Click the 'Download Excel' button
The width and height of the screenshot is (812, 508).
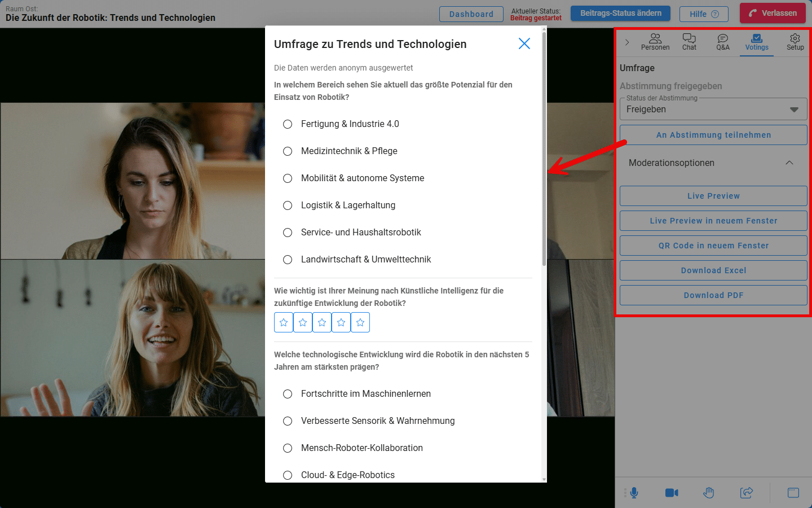pyautogui.click(x=713, y=270)
